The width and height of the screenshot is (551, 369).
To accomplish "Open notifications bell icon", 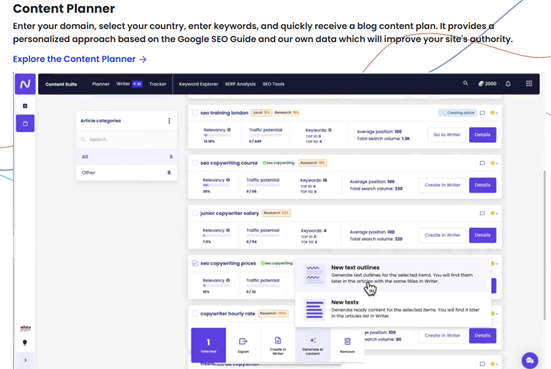I will click(508, 84).
